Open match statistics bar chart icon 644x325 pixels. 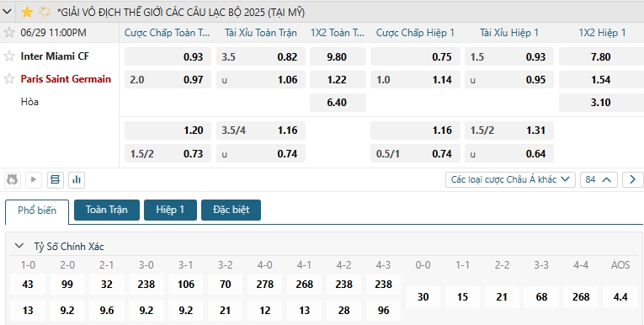pyautogui.click(x=77, y=179)
